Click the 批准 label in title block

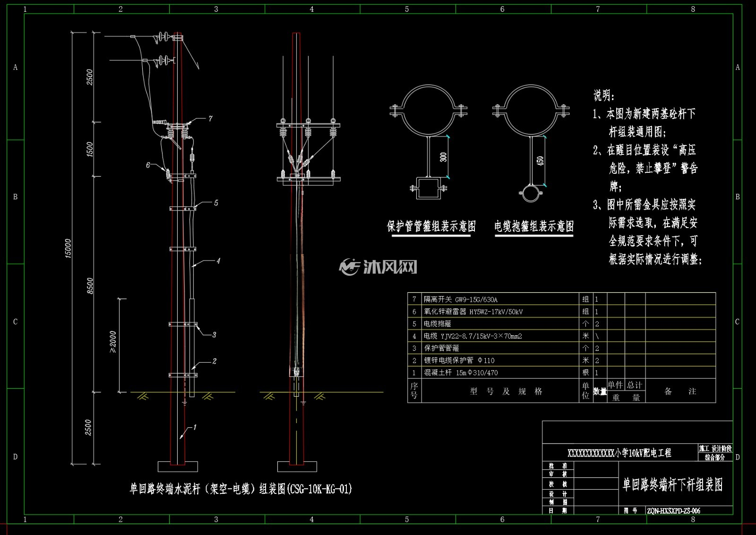[x=558, y=466]
